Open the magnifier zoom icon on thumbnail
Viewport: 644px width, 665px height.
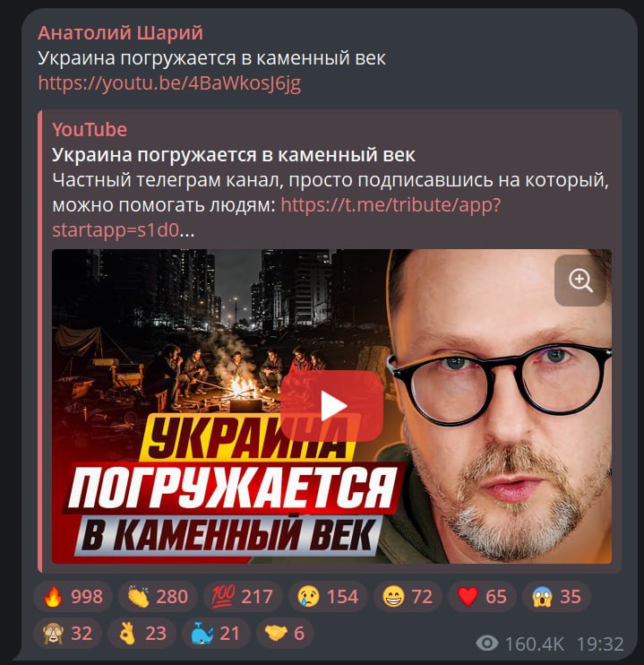(580, 281)
